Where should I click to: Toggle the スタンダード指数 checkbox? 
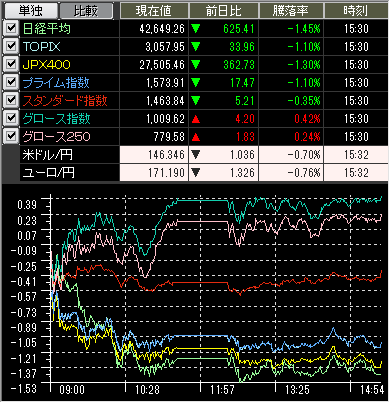[11, 100]
